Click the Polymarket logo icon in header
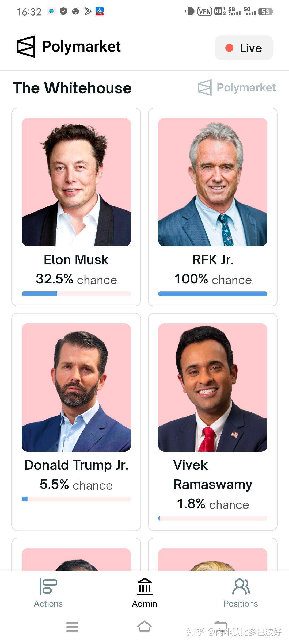 click(26, 47)
